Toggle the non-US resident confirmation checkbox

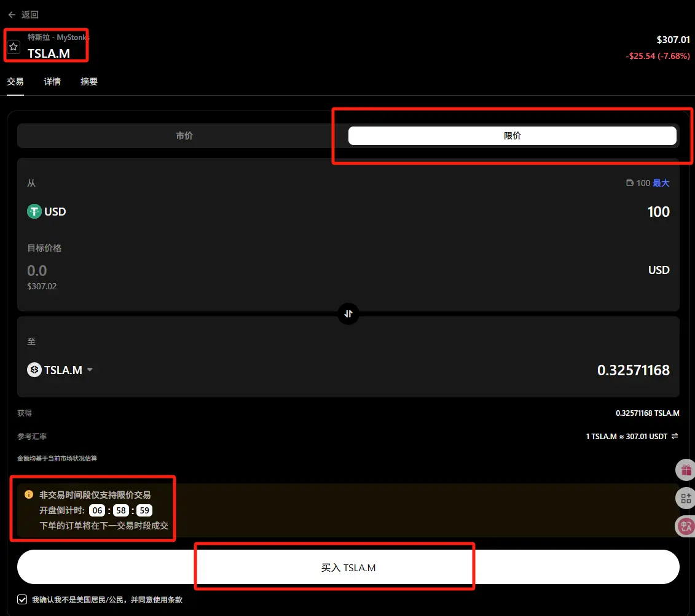coord(22,599)
